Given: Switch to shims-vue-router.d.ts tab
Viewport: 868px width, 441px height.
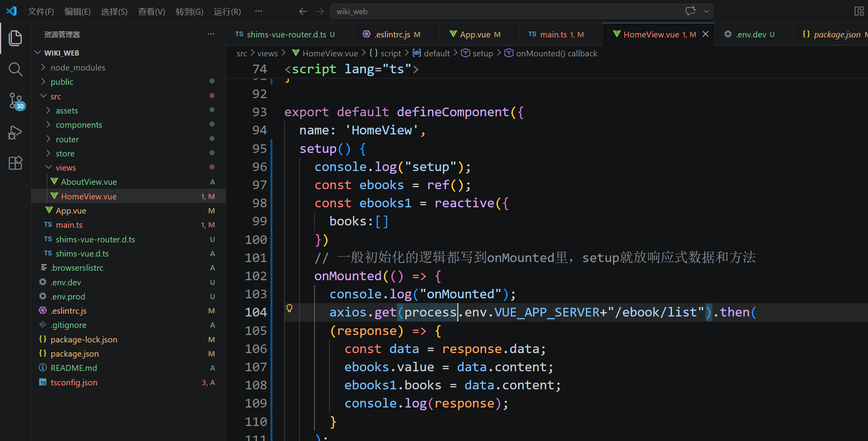Looking at the screenshot, I should click(x=290, y=34).
